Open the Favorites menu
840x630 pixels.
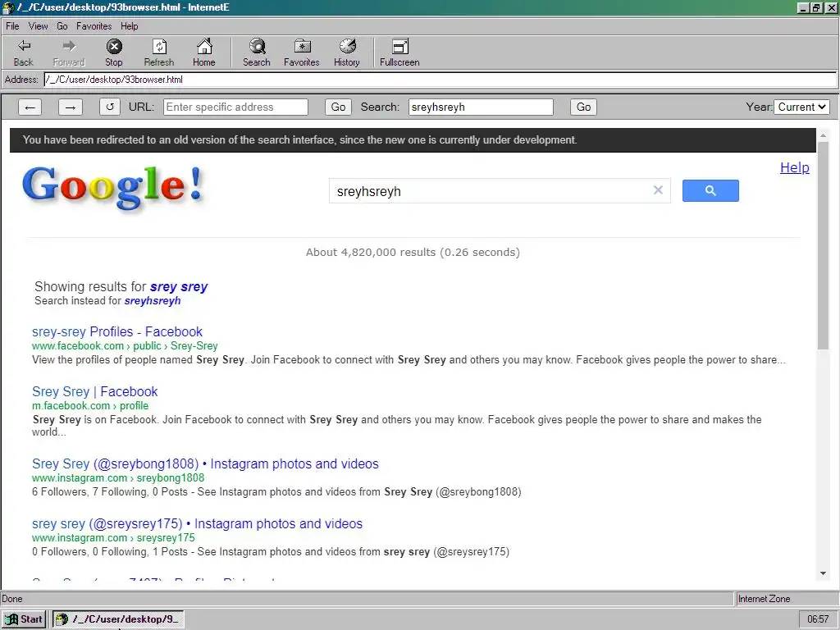94,26
